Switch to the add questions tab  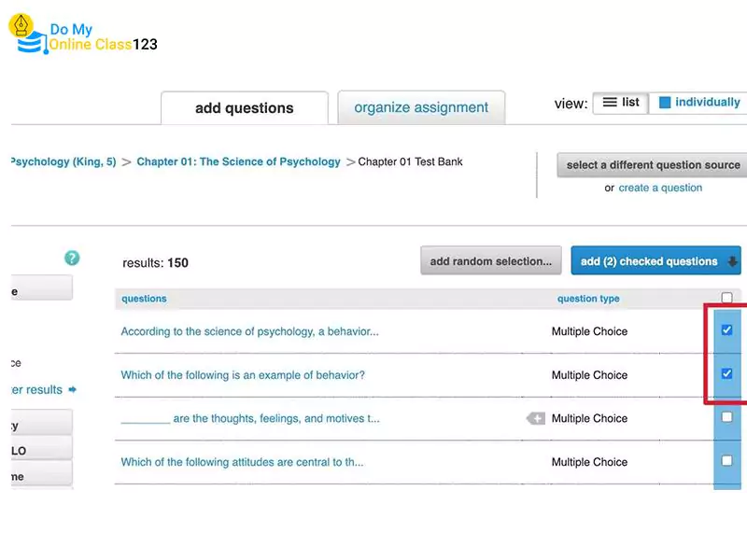click(245, 108)
